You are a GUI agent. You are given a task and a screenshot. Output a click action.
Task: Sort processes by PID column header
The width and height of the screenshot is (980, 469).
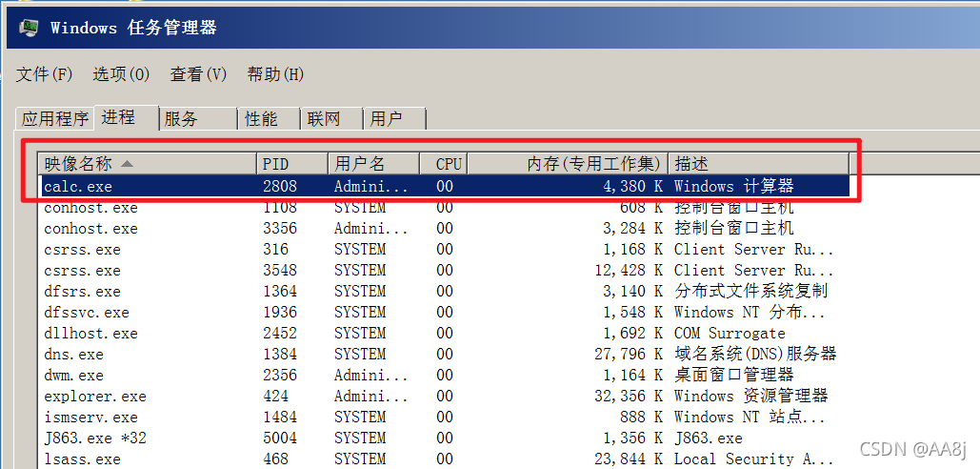[292, 164]
